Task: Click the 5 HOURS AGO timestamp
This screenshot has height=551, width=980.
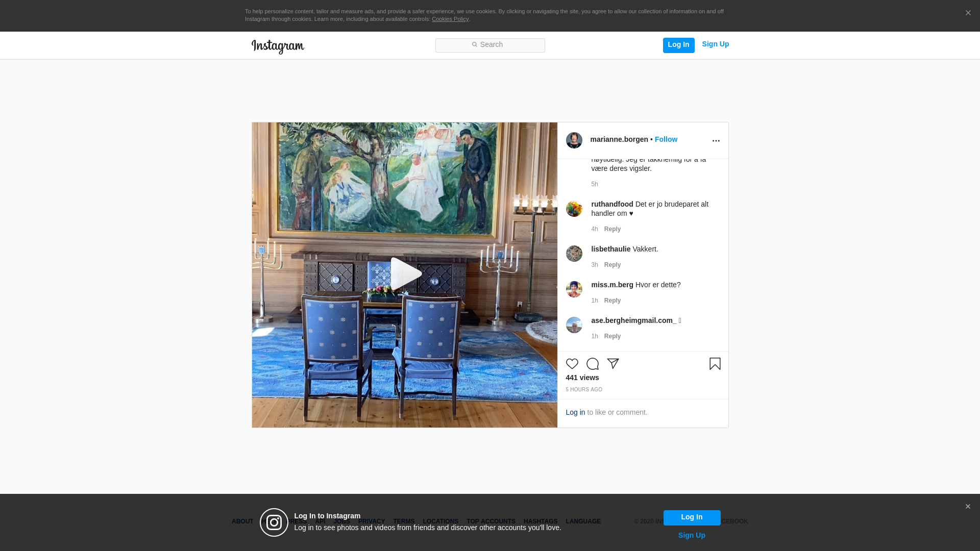Action: [x=584, y=389]
